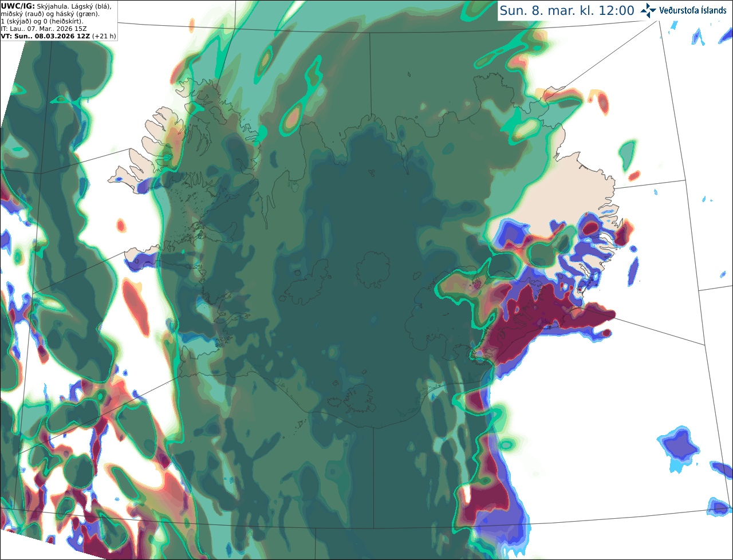Click the "Veðurstofa Íslands" text
Viewport: 733px width, 560px height.
point(693,10)
